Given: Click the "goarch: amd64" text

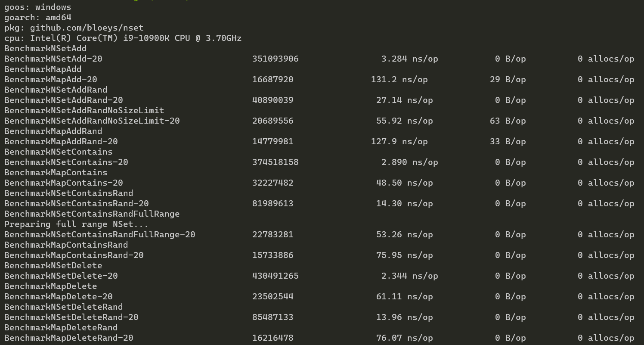Looking at the screenshot, I should click(x=37, y=18).
